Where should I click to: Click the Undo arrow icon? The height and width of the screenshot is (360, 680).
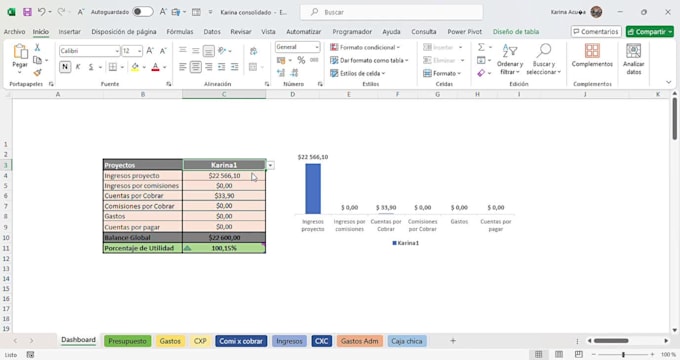[41, 12]
